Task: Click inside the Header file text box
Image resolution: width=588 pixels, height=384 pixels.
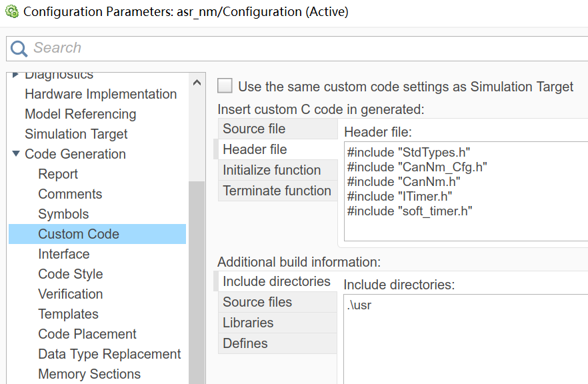Action: 466,191
